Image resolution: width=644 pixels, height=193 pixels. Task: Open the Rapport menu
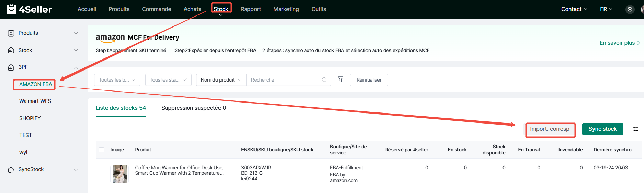point(250,9)
